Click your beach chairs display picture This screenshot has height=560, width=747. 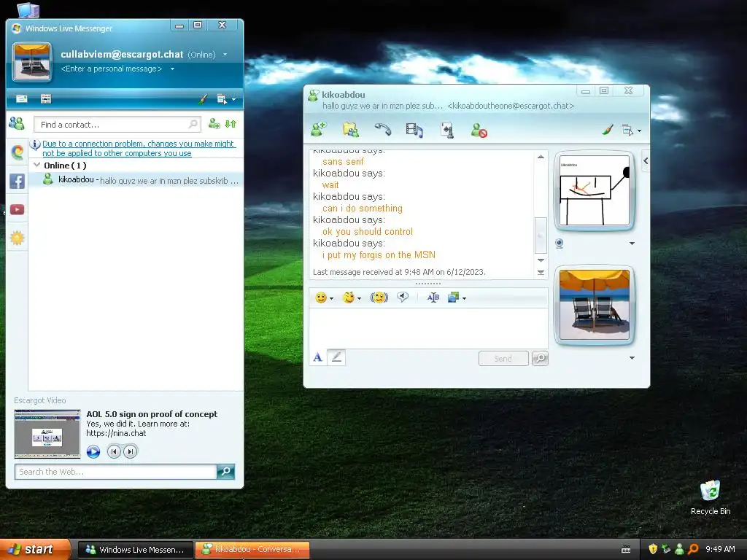point(594,305)
